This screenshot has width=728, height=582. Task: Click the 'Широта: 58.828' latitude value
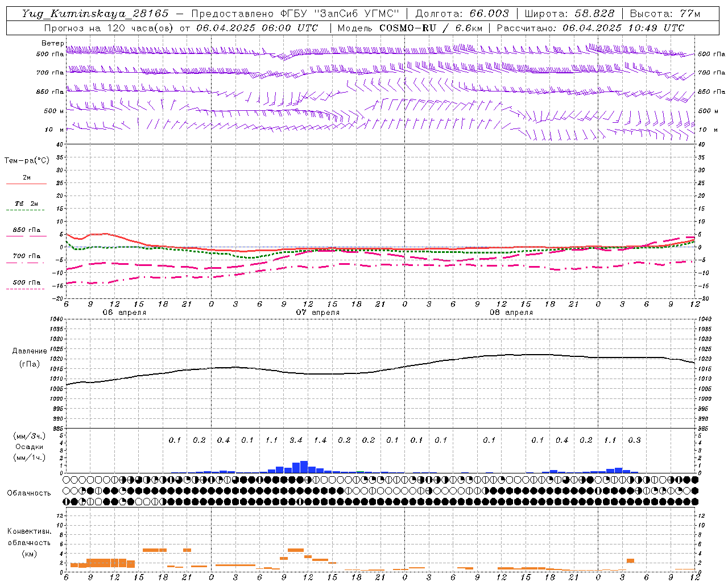pos(569,14)
